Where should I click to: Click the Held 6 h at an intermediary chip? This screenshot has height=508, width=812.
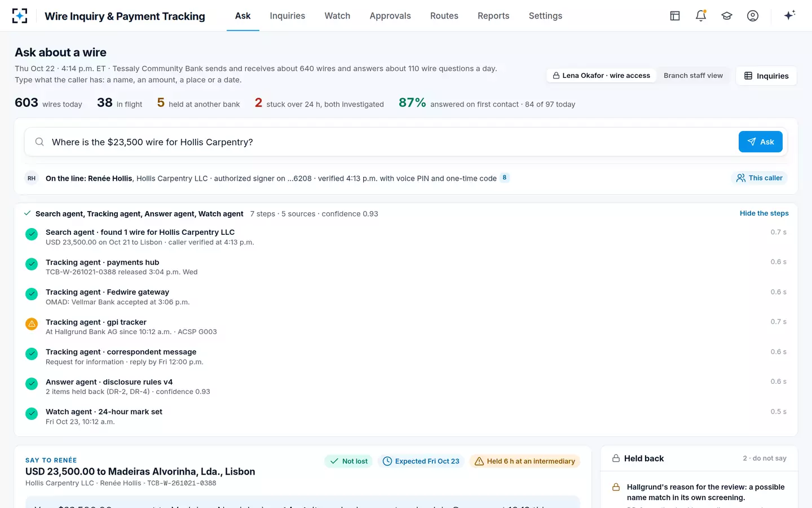[x=525, y=461]
